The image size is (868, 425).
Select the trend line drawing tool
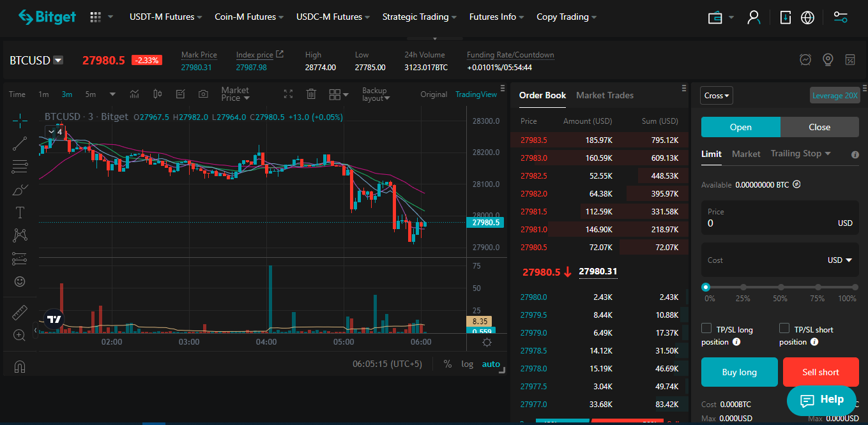point(20,144)
